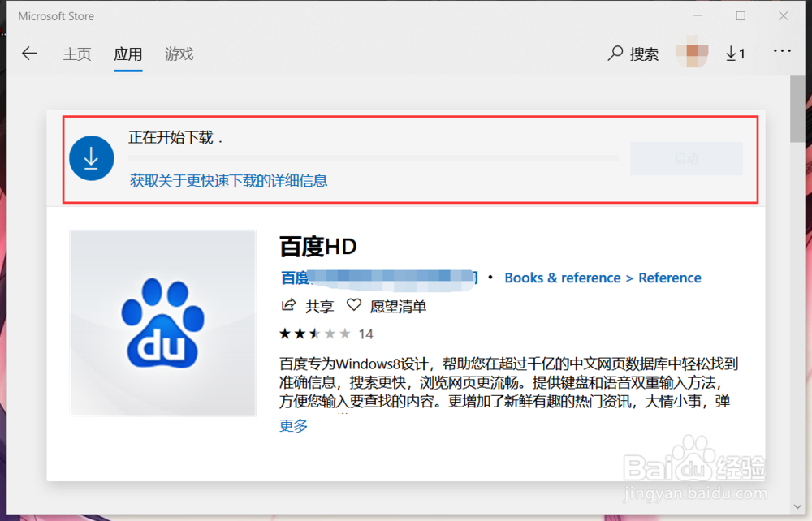Click the disabled 启动 button

click(686, 158)
